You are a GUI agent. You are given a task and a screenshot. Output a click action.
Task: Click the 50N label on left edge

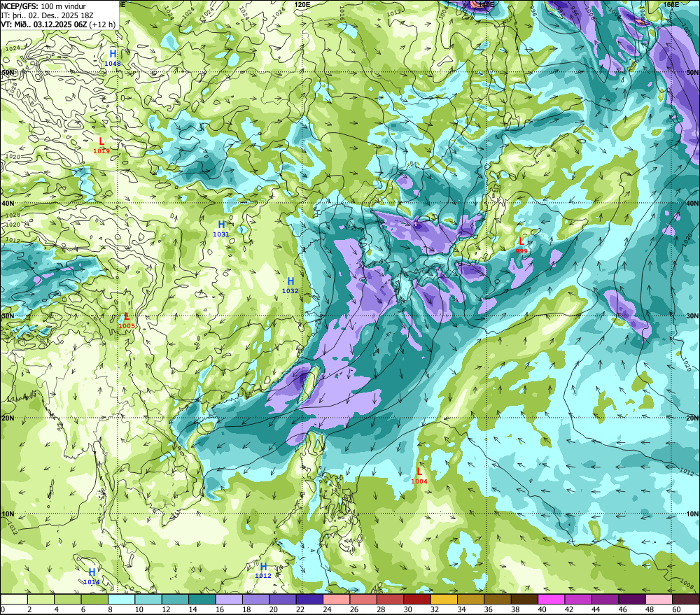tap(8, 72)
